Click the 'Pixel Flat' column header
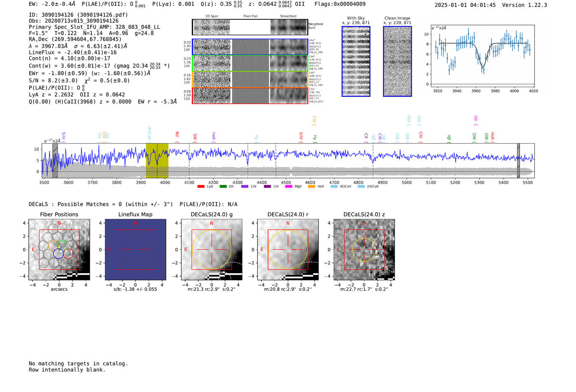This screenshot has height=392, width=576. [x=250, y=16]
